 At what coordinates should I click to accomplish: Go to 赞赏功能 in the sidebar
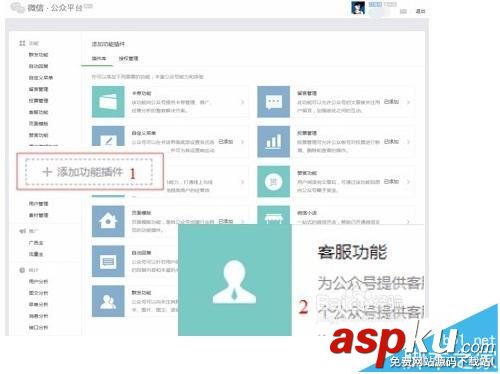[x=38, y=135]
